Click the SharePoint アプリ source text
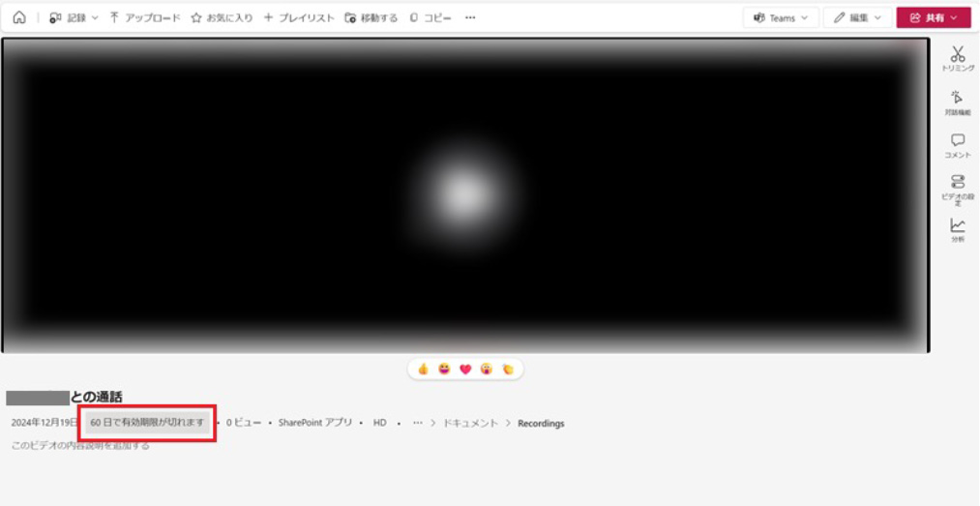The height and width of the screenshot is (506, 980). pyautogui.click(x=315, y=423)
